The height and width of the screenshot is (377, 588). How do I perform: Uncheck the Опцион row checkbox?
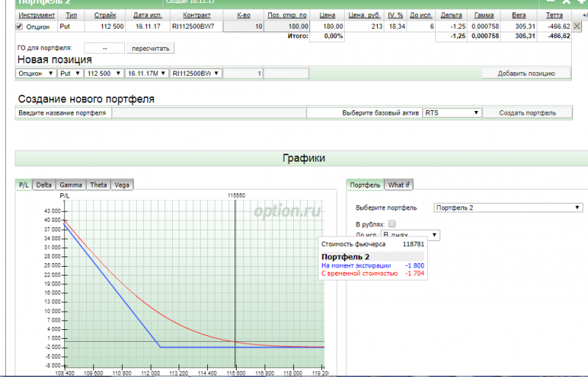(19, 26)
